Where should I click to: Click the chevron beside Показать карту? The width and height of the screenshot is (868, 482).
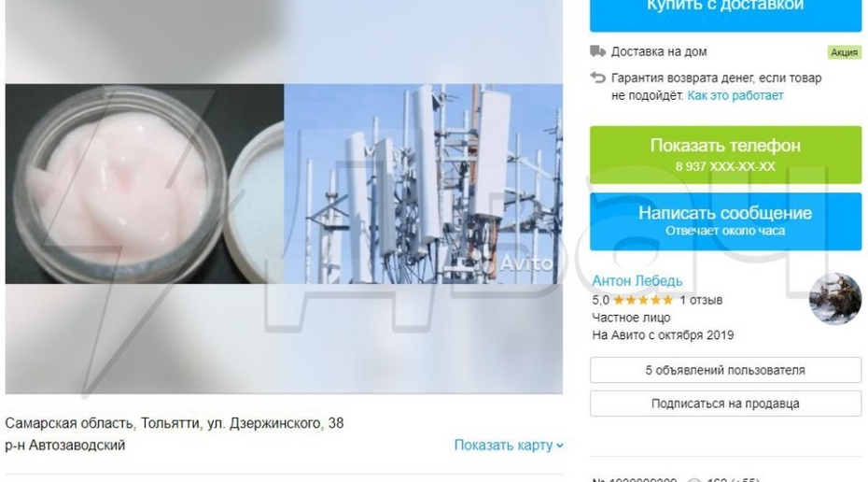(560, 446)
